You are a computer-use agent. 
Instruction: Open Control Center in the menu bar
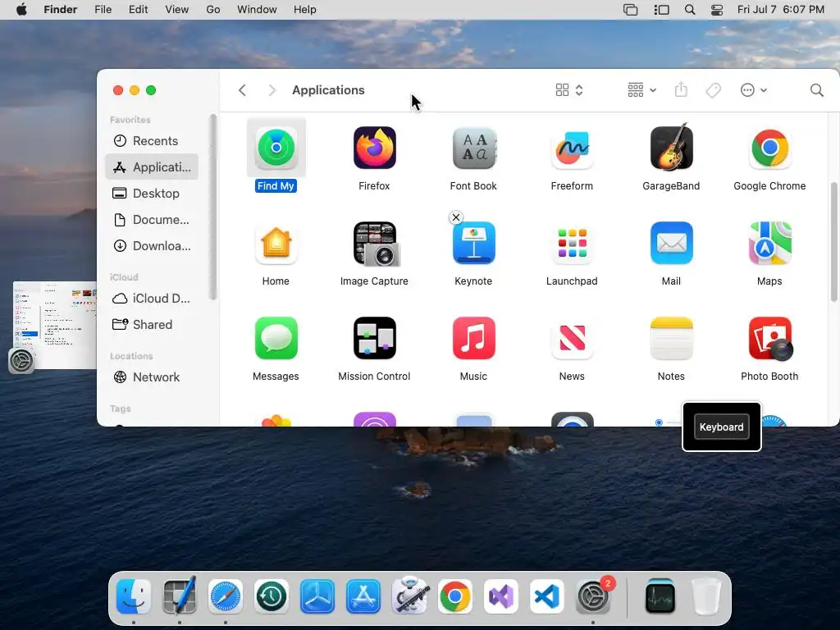click(x=717, y=10)
